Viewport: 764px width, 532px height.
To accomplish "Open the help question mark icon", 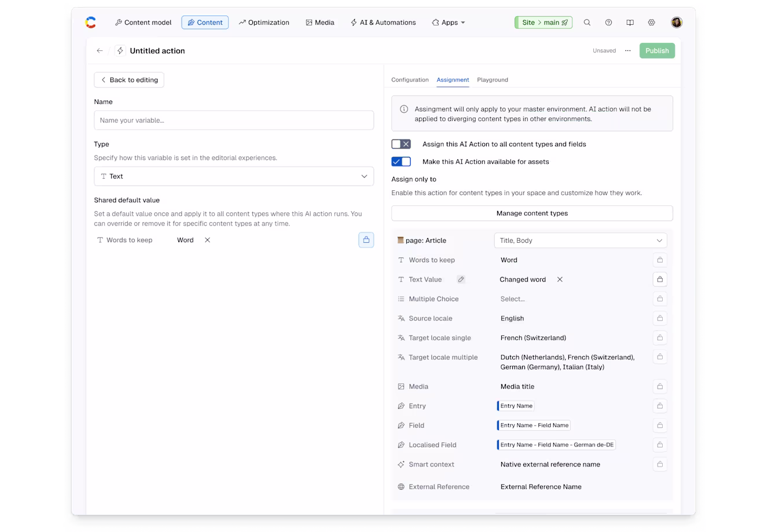I will (608, 23).
